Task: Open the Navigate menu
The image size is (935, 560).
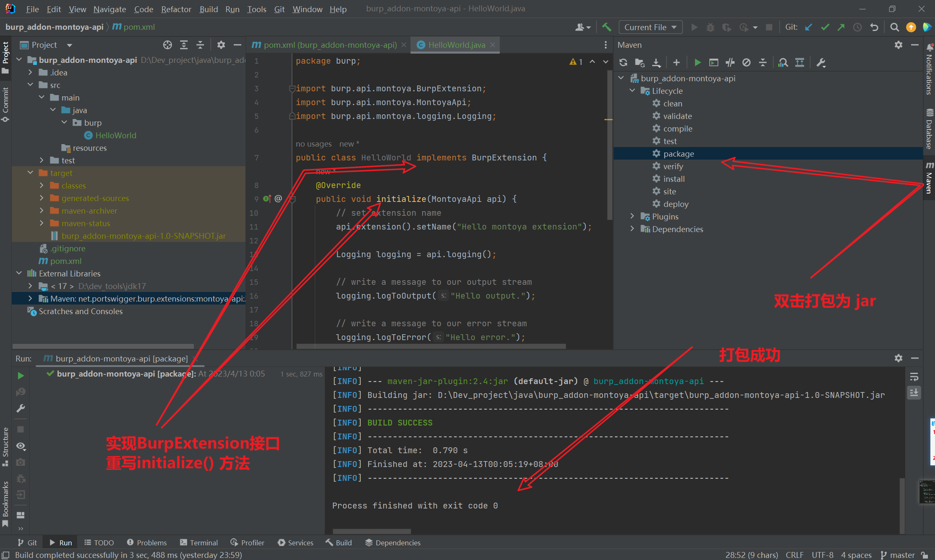Action: (x=109, y=9)
